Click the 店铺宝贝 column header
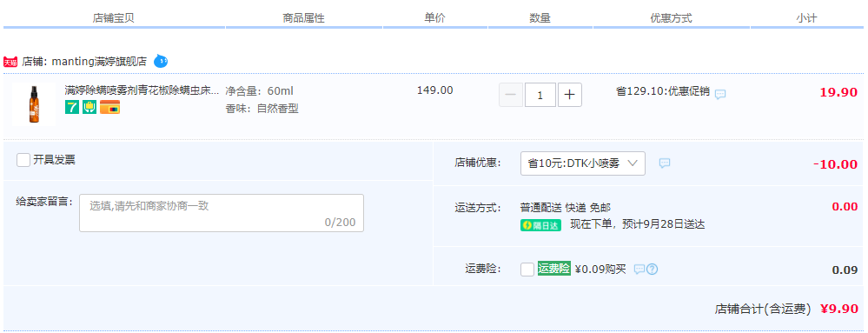The image size is (868, 333). (114, 18)
